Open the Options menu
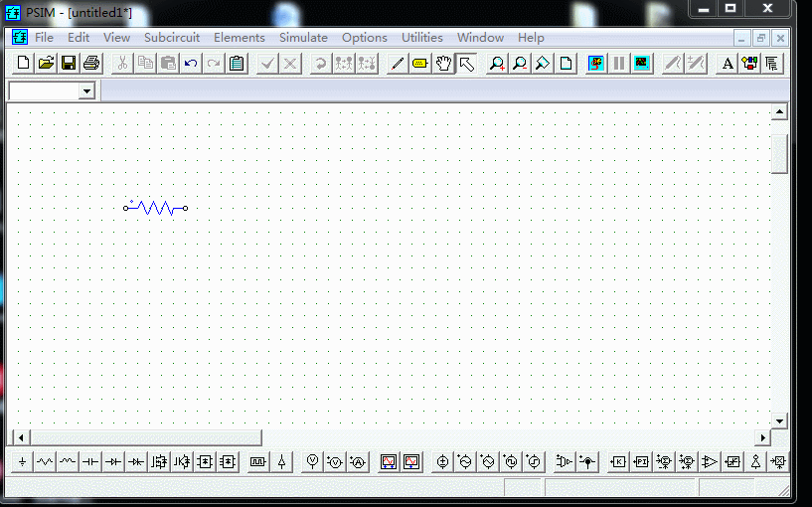812x507 pixels. tap(365, 38)
